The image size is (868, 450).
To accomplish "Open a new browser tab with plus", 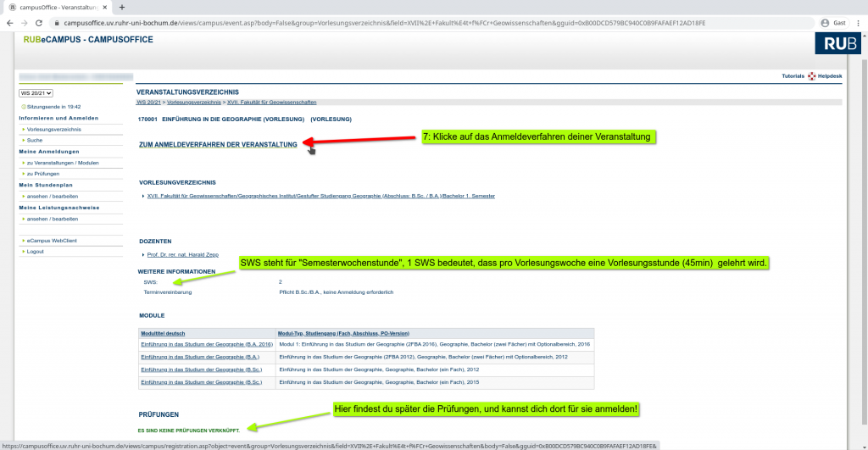I will (122, 7).
